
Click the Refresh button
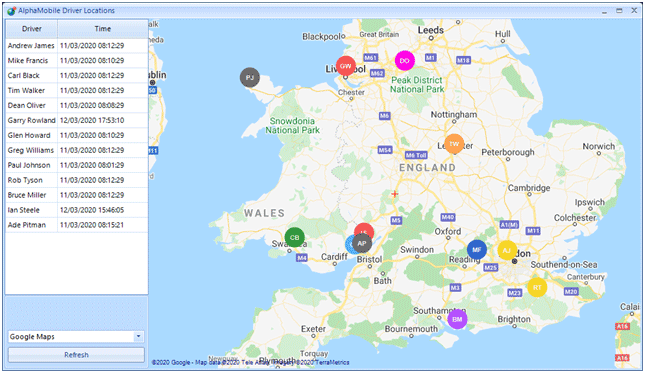pyautogui.click(x=76, y=355)
